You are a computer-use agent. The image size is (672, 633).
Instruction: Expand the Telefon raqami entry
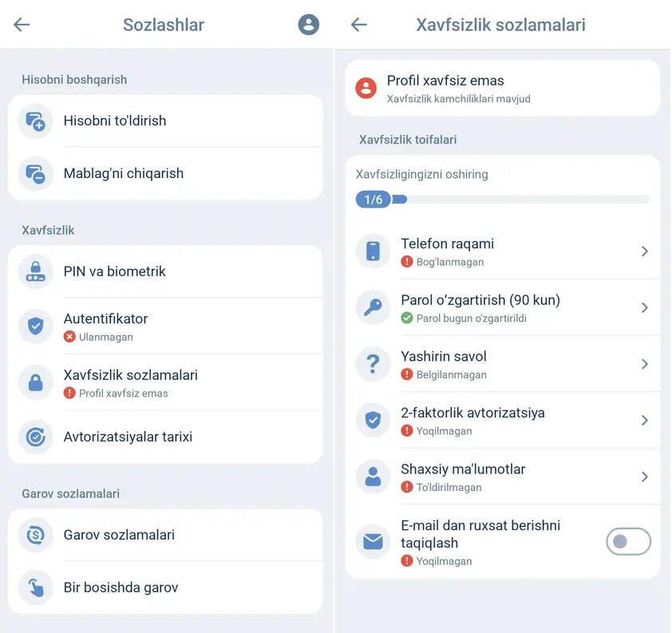(645, 251)
